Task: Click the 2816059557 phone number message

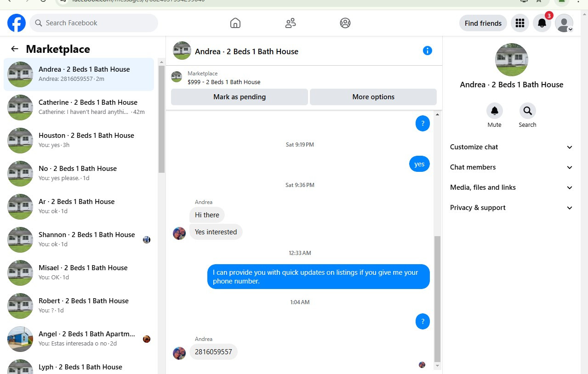Action: [x=213, y=352]
